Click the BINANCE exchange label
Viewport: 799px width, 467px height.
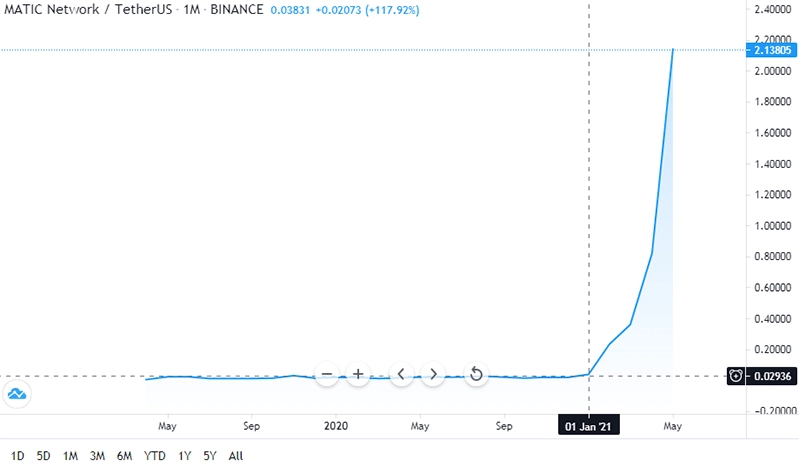pos(237,10)
